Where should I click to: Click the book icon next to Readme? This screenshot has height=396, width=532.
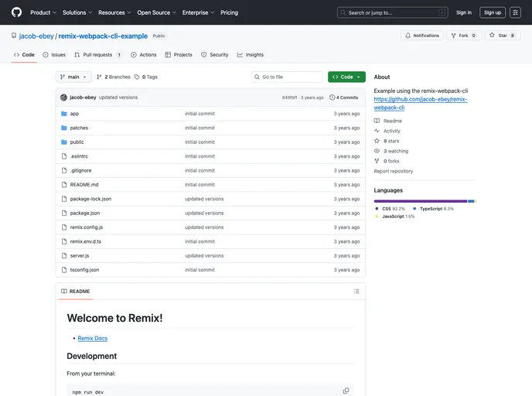click(377, 121)
